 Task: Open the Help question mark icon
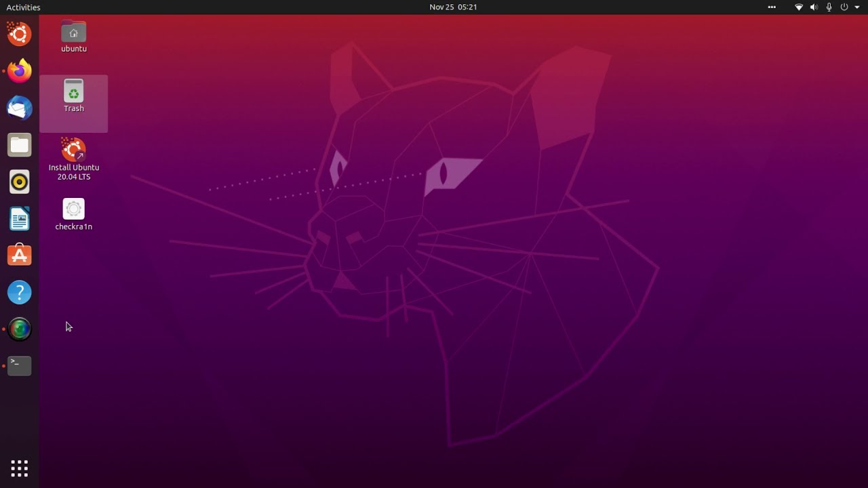[19, 292]
